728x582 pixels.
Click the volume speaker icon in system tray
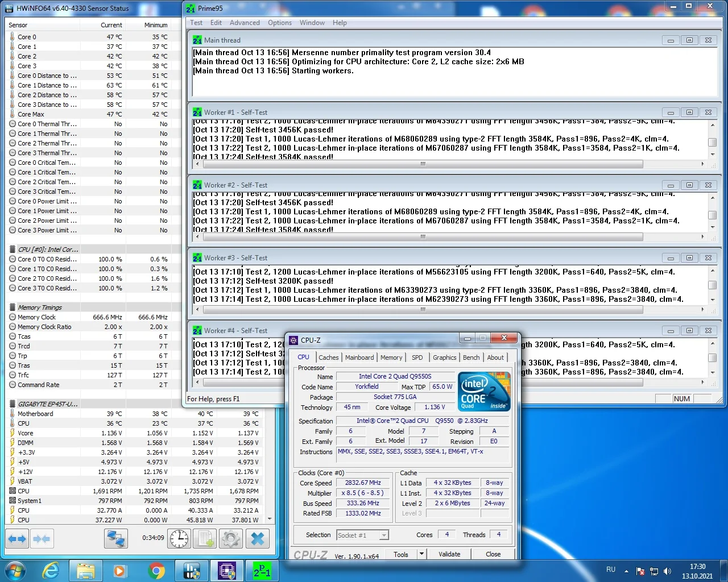(668, 571)
